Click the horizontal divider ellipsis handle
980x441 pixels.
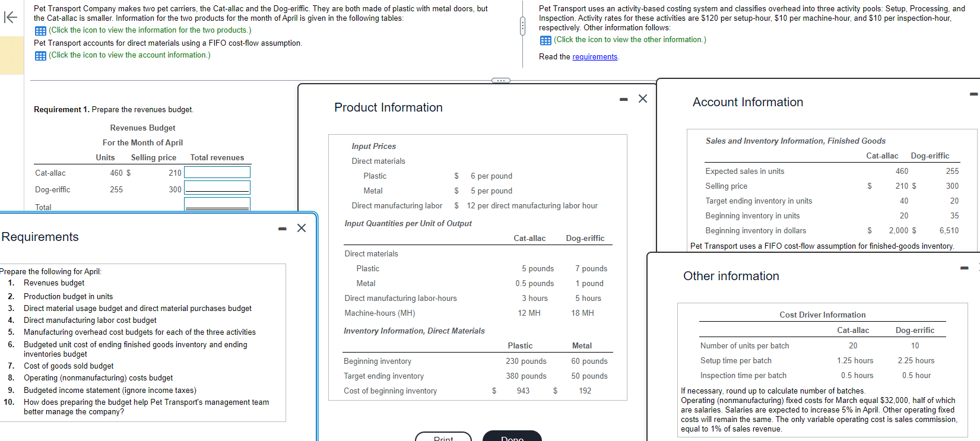(500, 80)
